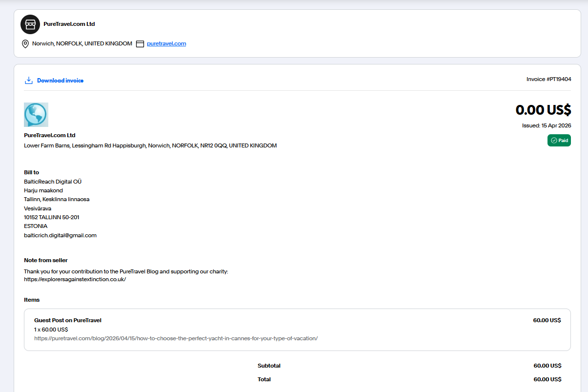The width and height of the screenshot is (588, 392).
Task: Click the Vesivärava address line
Action: (38, 208)
